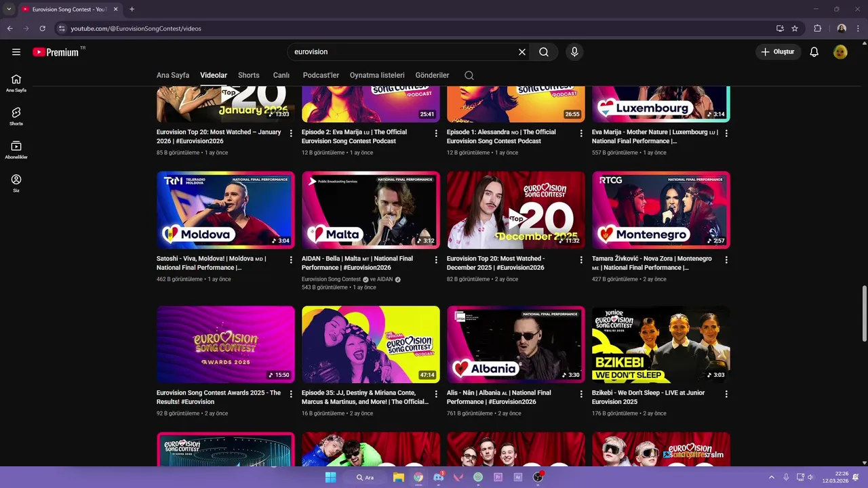Image resolution: width=868 pixels, height=488 pixels.
Task: Open the Canlı channel tab
Action: 281,75
